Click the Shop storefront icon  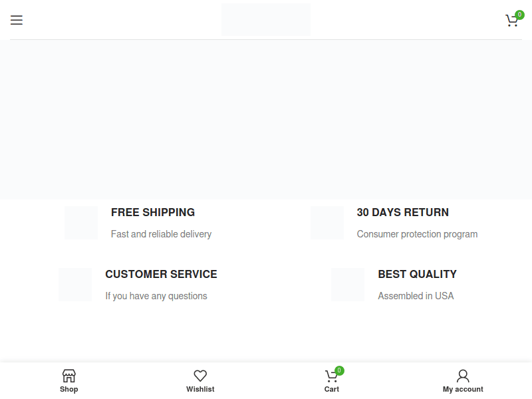[x=68, y=376]
